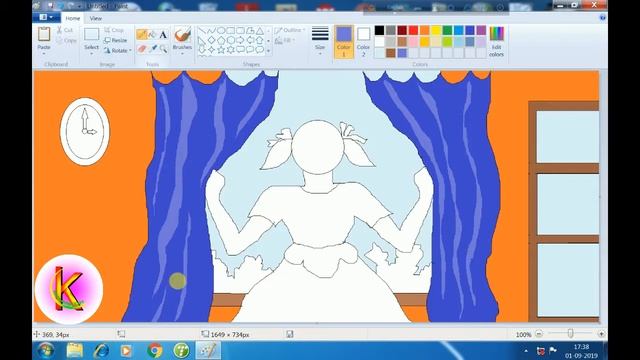Image resolution: width=640 pixels, height=360 pixels.
Task: Pick the purple color swatch
Action: click(x=481, y=30)
